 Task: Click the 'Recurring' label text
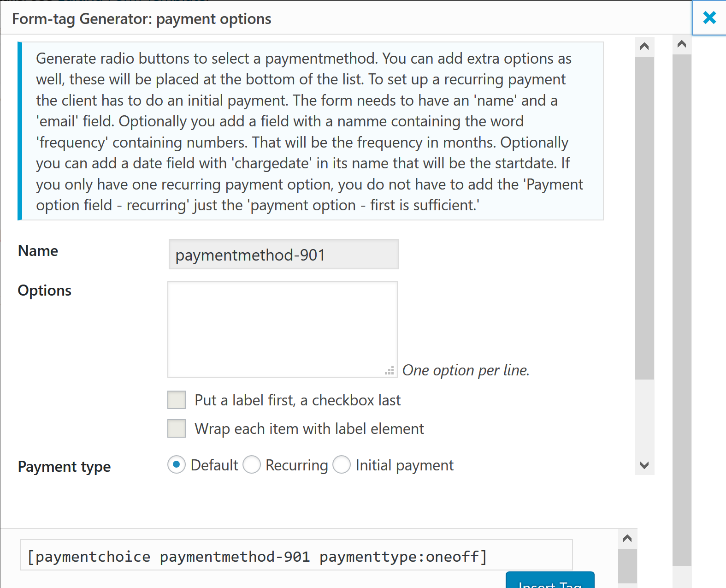tap(296, 465)
